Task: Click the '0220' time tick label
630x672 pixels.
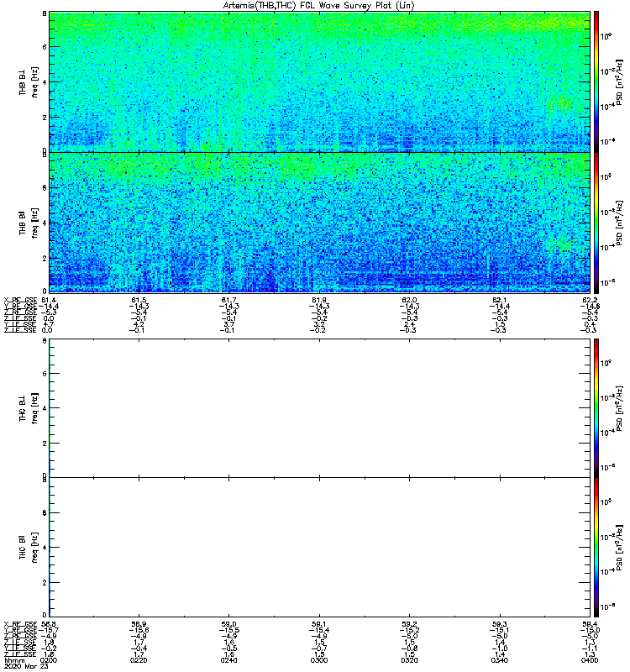Action: click(x=139, y=660)
